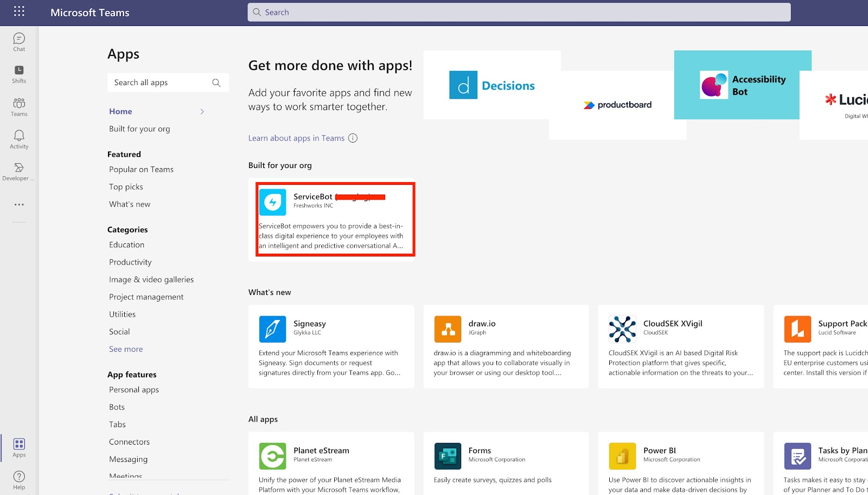Viewport: 868px width, 495px height.
Task: Select Popular on Teams
Action: 141,170
